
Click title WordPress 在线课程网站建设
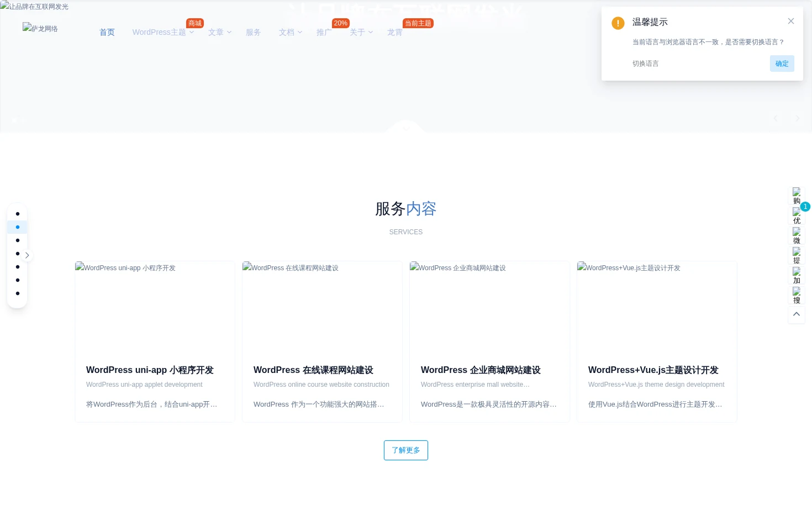tap(313, 370)
